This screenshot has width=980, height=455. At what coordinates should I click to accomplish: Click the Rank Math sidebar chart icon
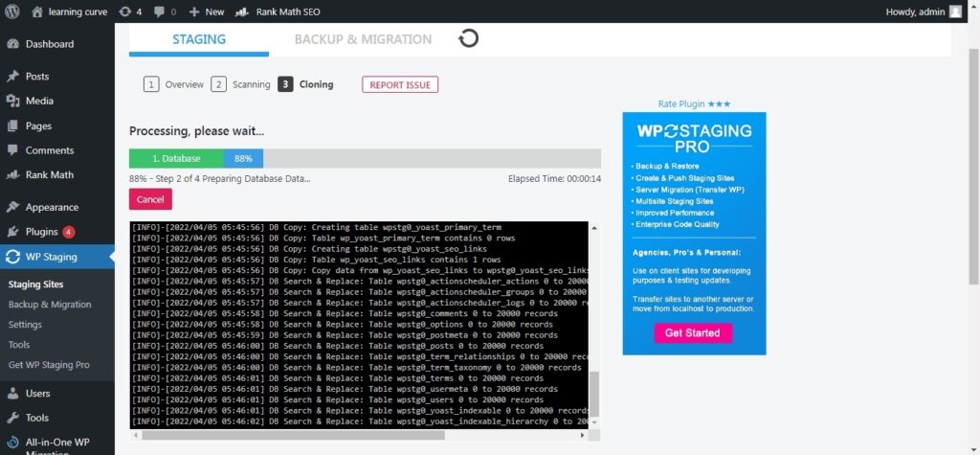[x=12, y=174]
